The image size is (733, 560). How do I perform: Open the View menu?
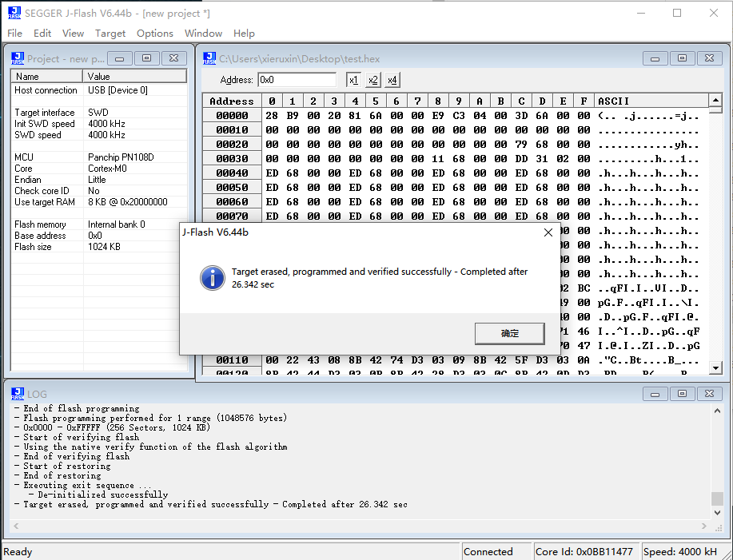coord(73,34)
